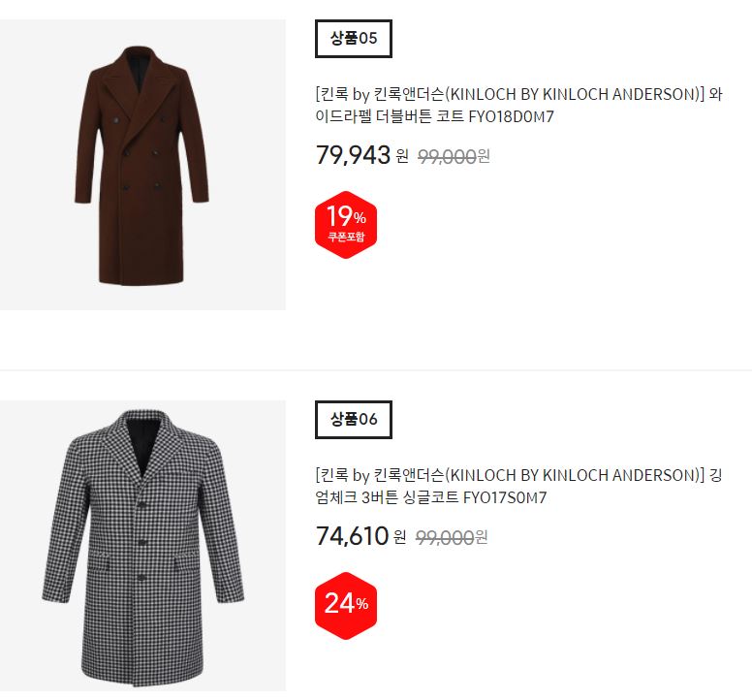Click the product code FYO17S0M7 text
752x700 pixels.
505,497
